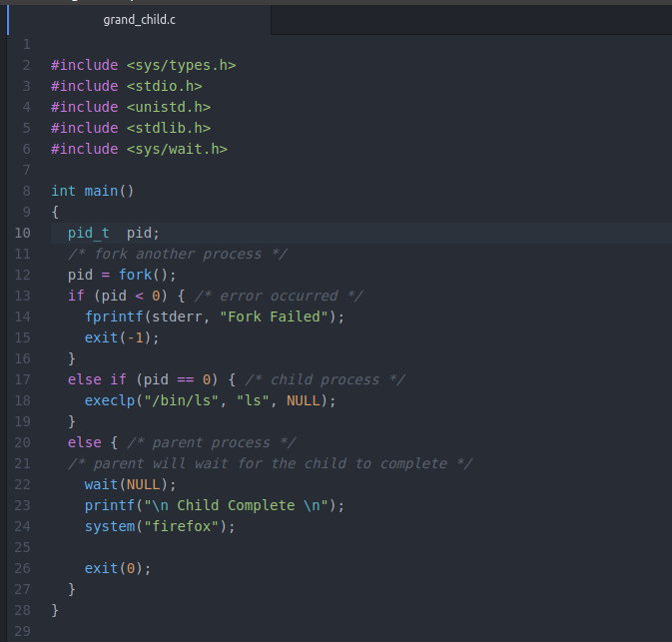Click '#include <sys/wait.h>' line

(x=139, y=149)
